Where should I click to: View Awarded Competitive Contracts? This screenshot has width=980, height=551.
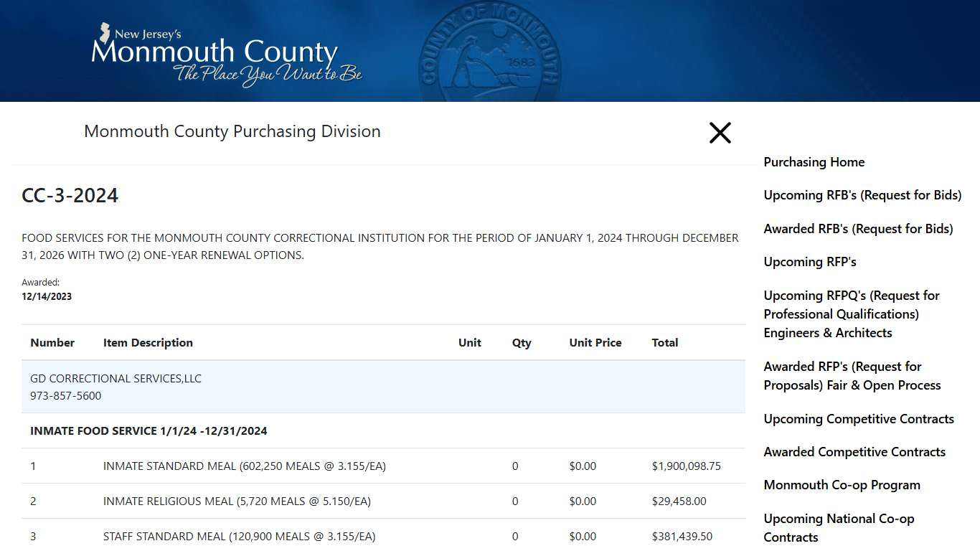click(854, 451)
